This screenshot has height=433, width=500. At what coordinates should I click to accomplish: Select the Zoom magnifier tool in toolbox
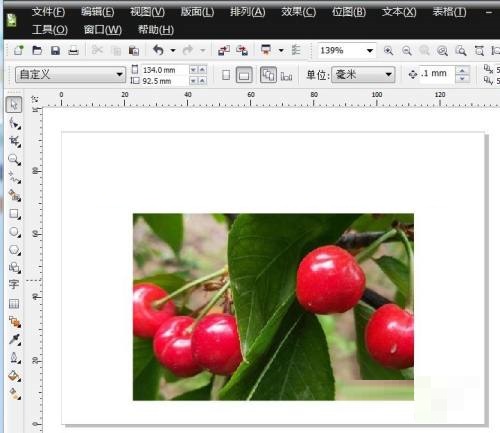coord(14,160)
